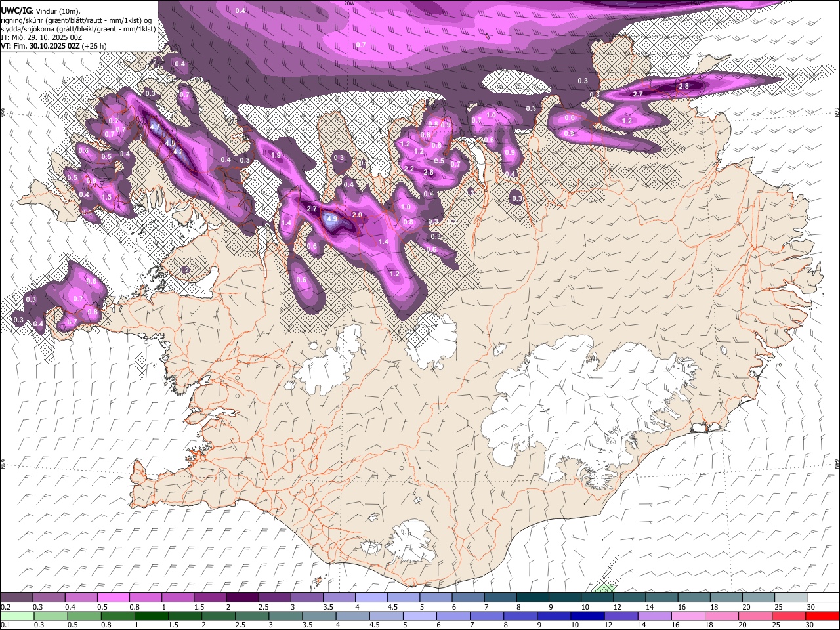This screenshot has width=840, height=630.
Task: Click the '20W' longitude label at top
Action: [349, 3]
